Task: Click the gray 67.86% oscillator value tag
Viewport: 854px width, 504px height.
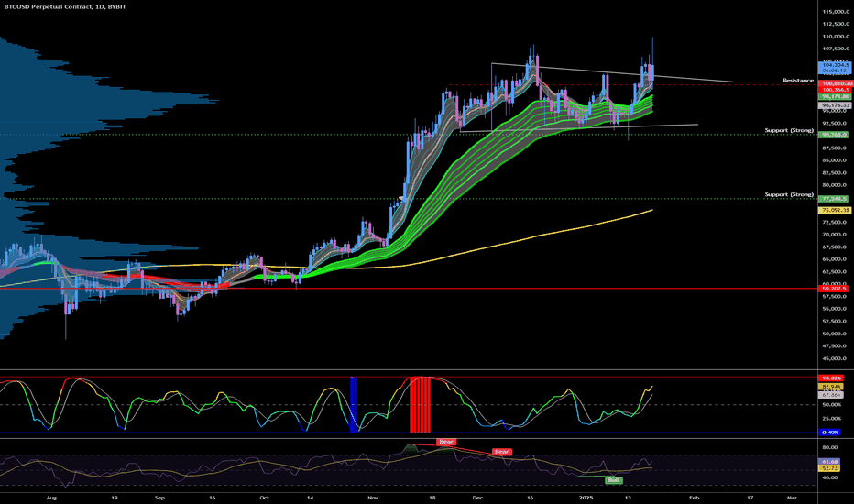Action: (x=831, y=395)
